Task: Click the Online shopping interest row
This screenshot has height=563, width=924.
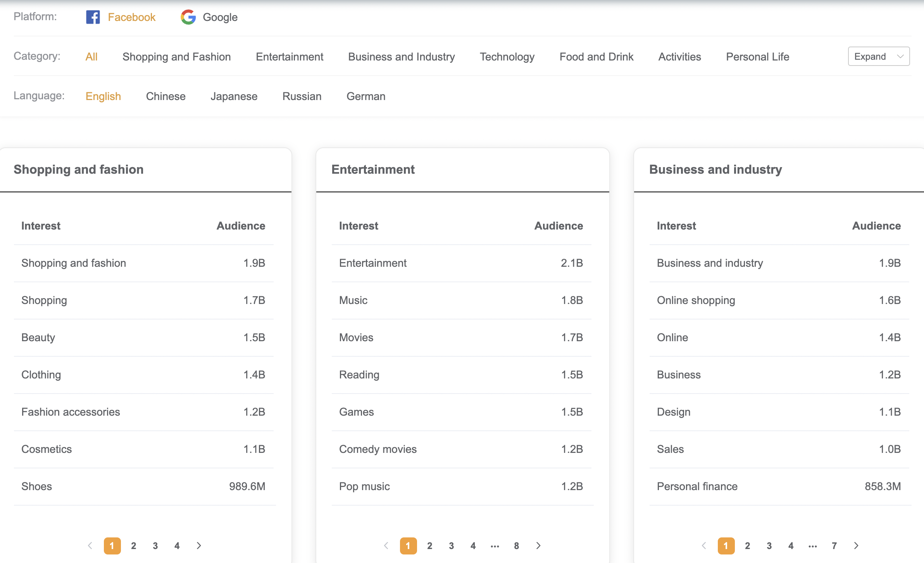Action: [779, 300]
